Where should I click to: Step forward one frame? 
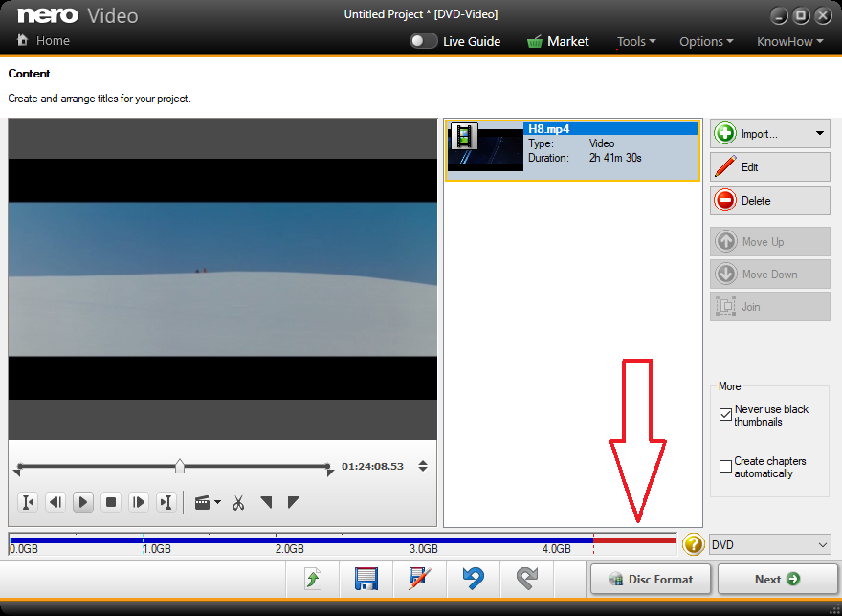[138, 502]
